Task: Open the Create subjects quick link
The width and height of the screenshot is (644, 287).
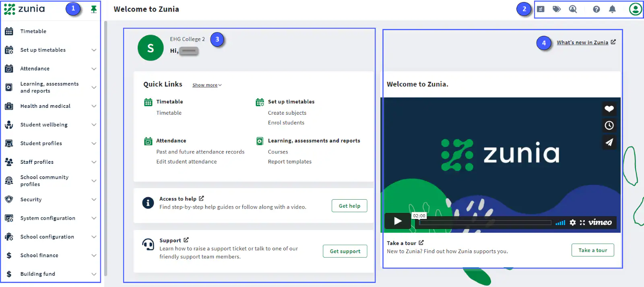Action: (287, 113)
